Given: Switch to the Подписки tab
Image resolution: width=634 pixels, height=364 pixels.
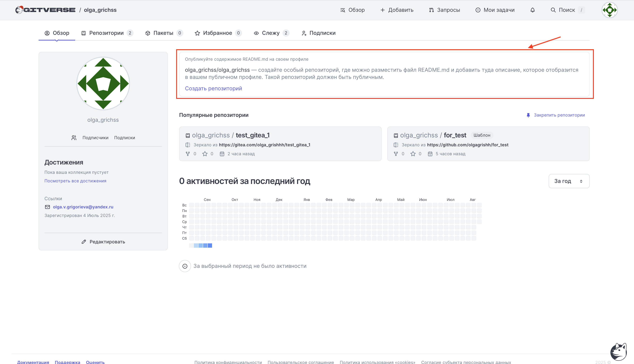Looking at the screenshot, I should click(x=318, y=33).
